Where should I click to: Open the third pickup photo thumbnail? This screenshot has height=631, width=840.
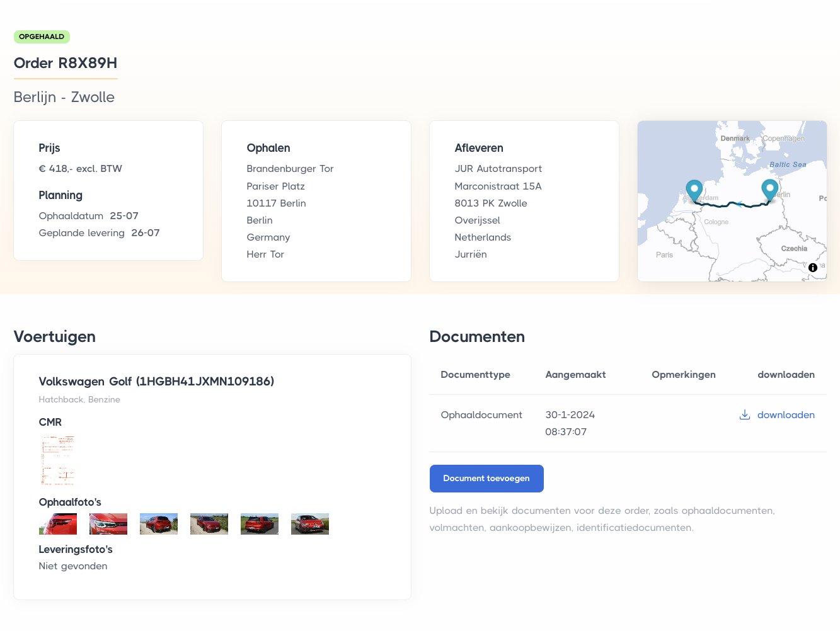[x=159, y=524]
